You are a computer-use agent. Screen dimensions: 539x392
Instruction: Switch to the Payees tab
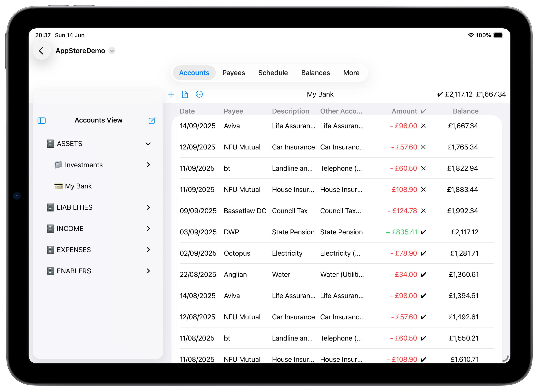click(x=233, y=73)
